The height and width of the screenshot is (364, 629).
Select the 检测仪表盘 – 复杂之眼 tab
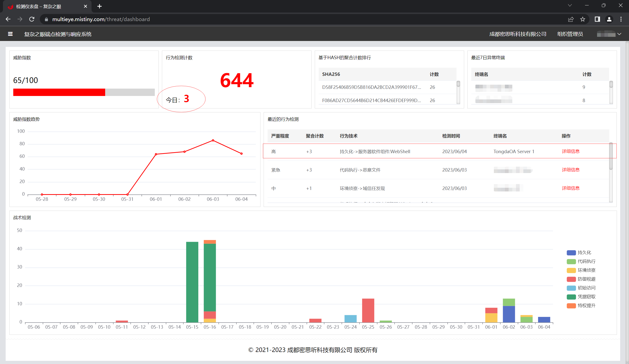47,6
